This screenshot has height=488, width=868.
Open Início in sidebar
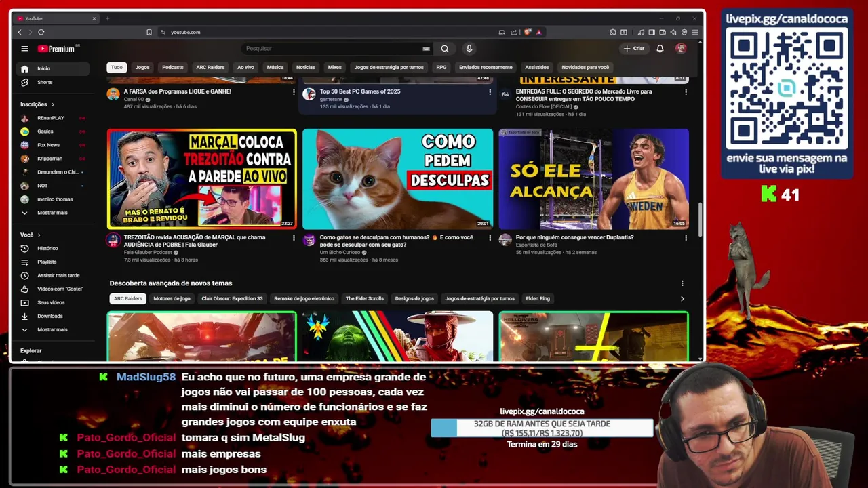tap(53, 68)
